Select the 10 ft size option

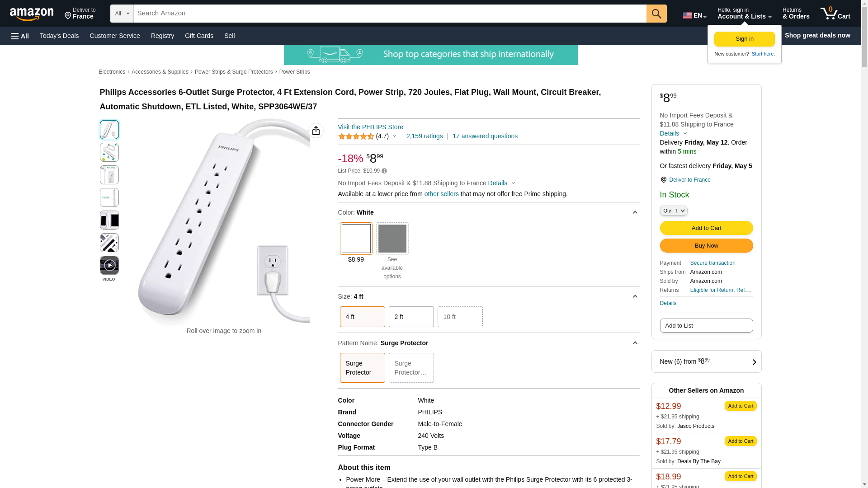tap(460, 317)
